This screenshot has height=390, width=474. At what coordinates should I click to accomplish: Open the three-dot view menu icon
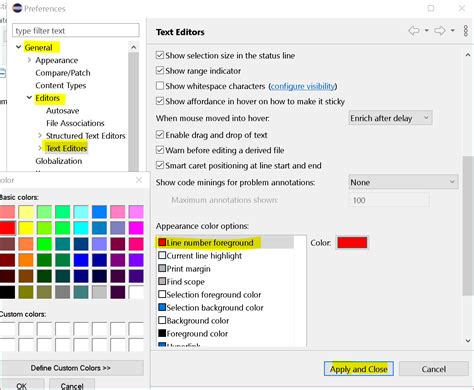click(466, 31)
